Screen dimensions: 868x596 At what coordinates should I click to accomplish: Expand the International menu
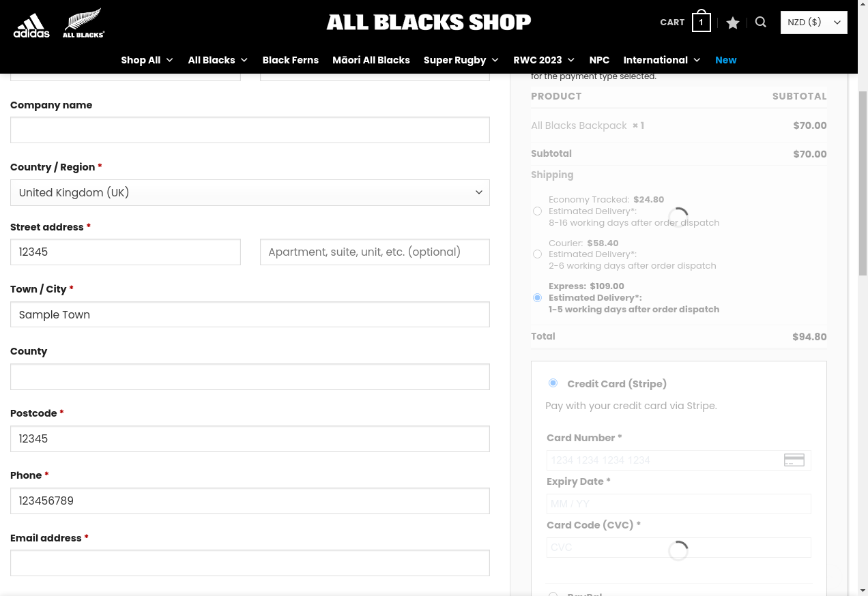coord(662,60)
